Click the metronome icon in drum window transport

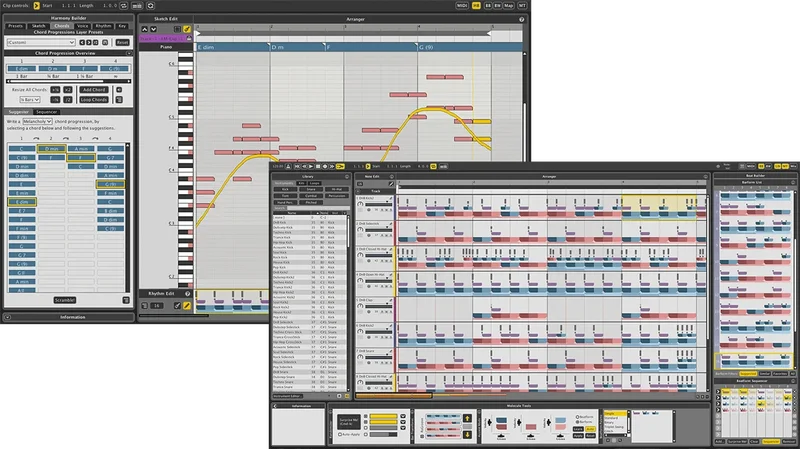pyautogui.click(x=288, y=166)
